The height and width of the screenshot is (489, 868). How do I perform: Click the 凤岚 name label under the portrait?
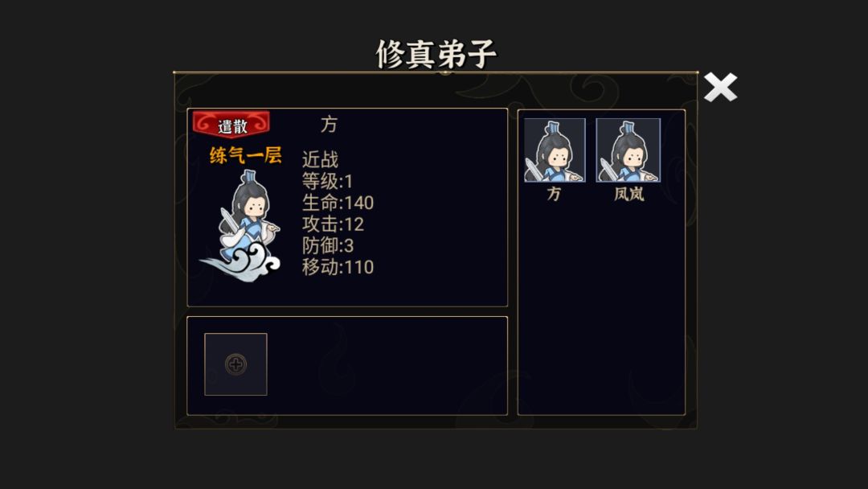tap(628, 194)
